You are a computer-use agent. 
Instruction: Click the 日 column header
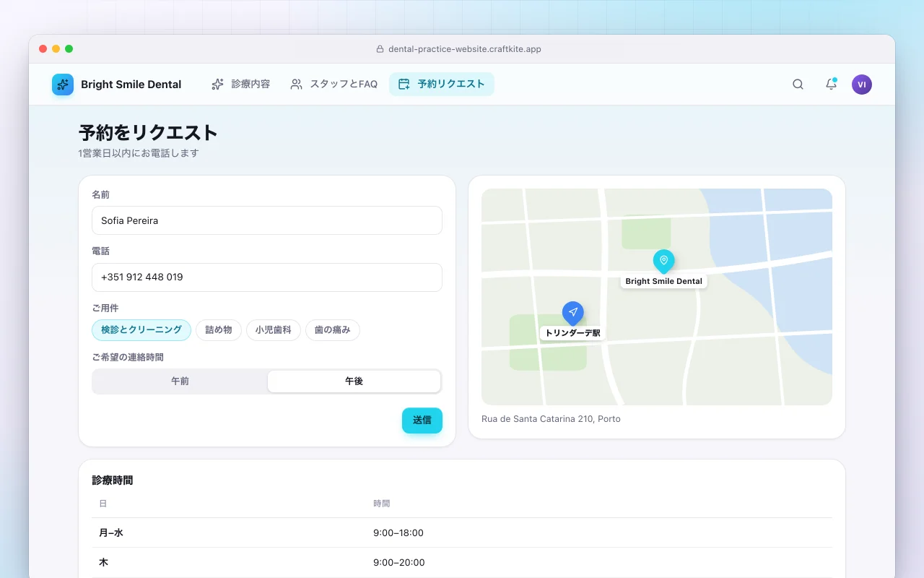click(x=103, y=504)
